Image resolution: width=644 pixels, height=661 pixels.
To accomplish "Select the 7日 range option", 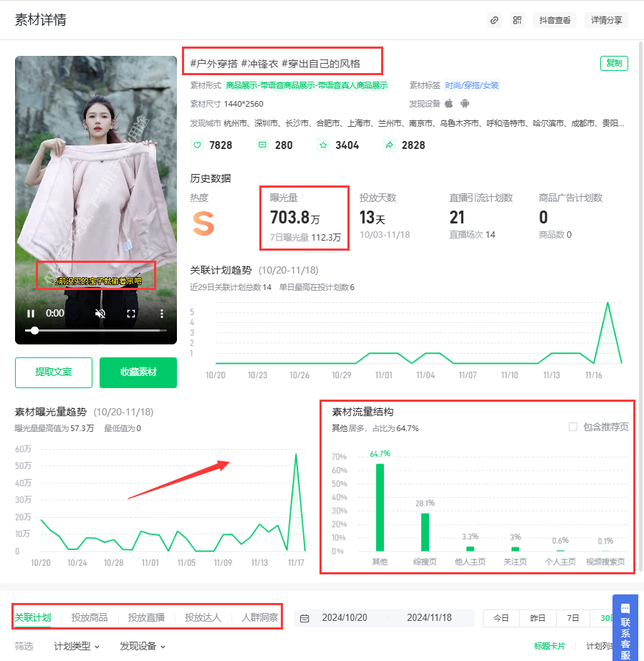I will tap(573, 618).
